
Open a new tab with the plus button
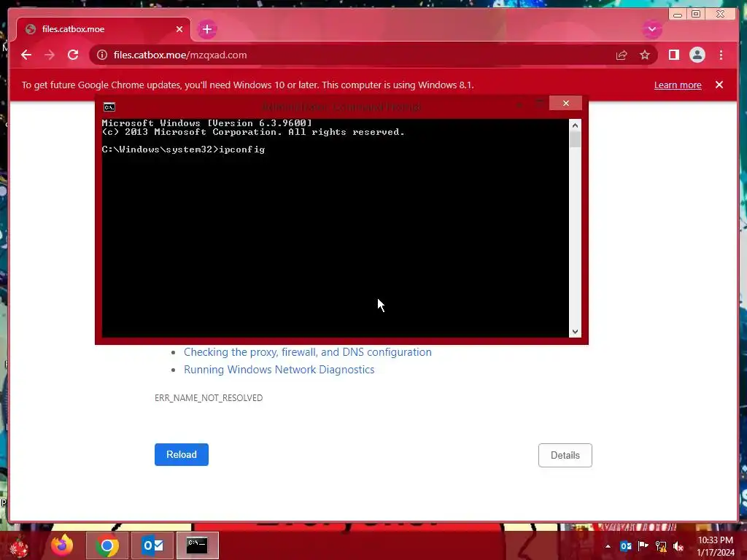pyautogui.click(x=206, y=29)
